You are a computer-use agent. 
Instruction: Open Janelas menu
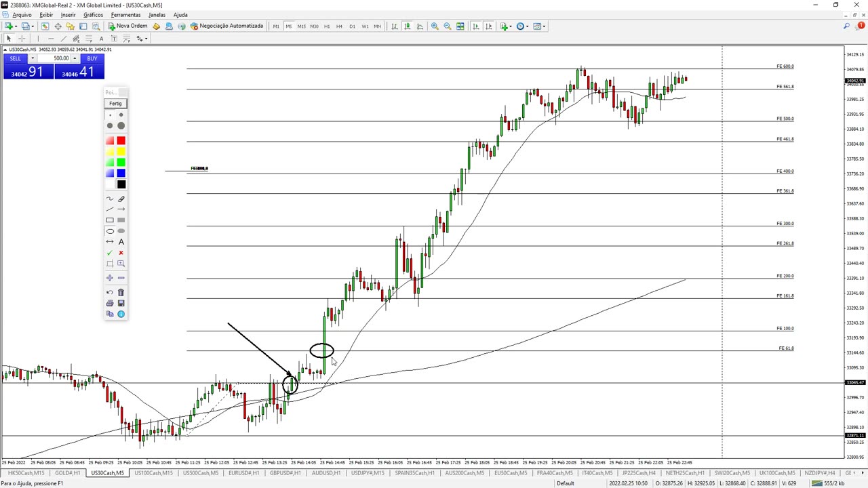pyautogui.click(x=157, y=15)
